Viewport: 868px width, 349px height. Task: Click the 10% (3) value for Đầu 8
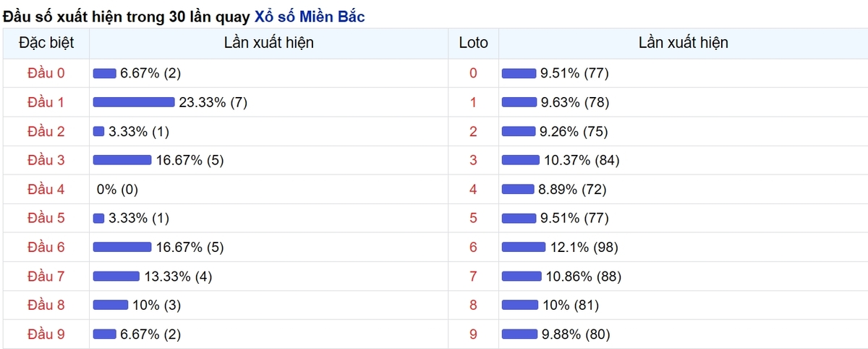click(x=156, y=305)
